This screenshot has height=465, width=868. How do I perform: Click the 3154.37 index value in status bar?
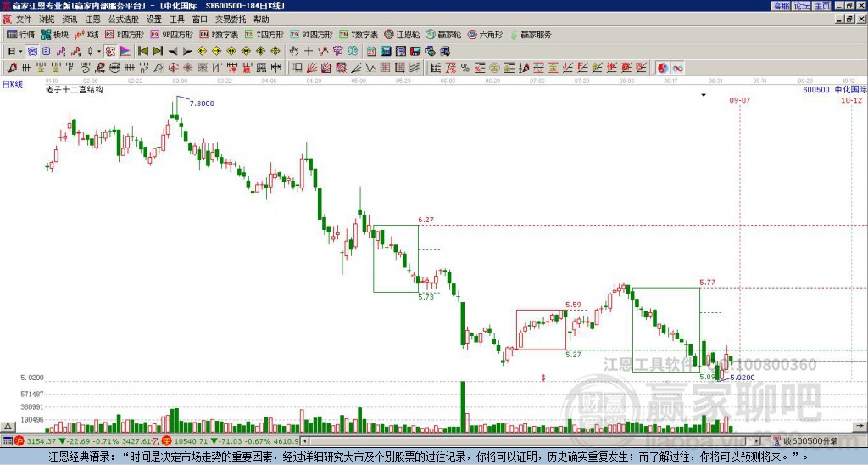click(x=42, y=441)
